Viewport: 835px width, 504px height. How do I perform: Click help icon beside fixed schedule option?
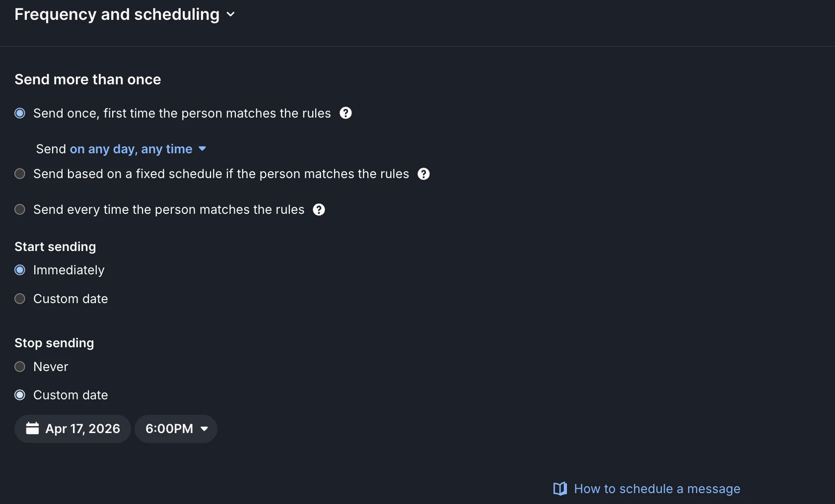pos(423,174)
